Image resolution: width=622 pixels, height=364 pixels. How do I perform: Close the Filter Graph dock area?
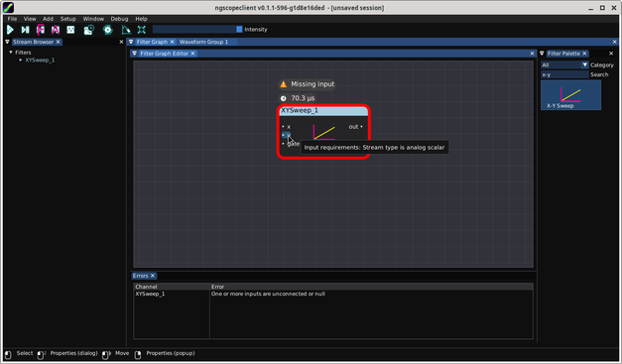pyautogui.click(x=615, y=42)
